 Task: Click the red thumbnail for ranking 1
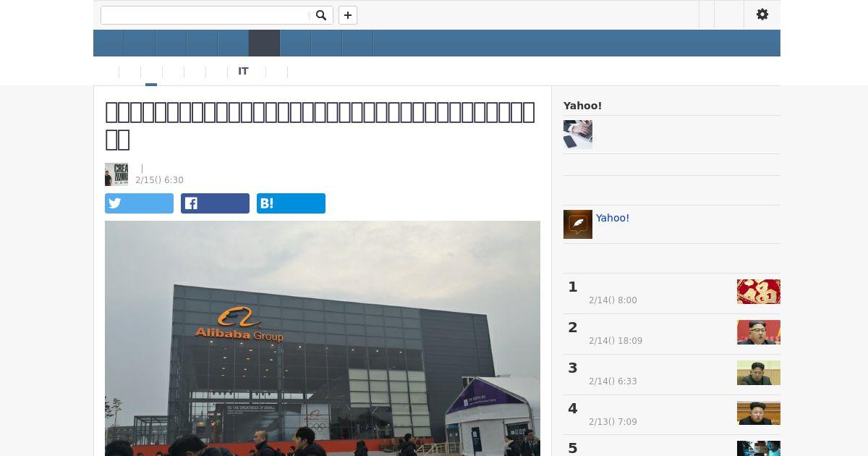759,292
